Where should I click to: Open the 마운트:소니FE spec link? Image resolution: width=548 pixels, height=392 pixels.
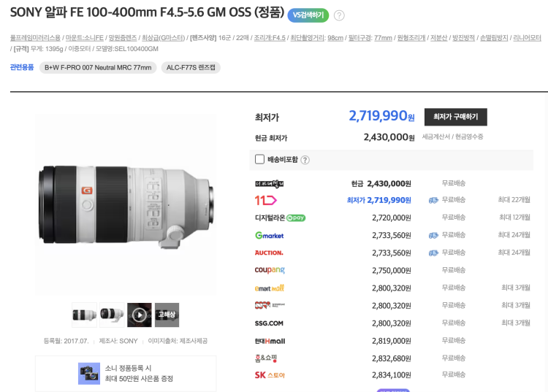(x=85, y=38)
